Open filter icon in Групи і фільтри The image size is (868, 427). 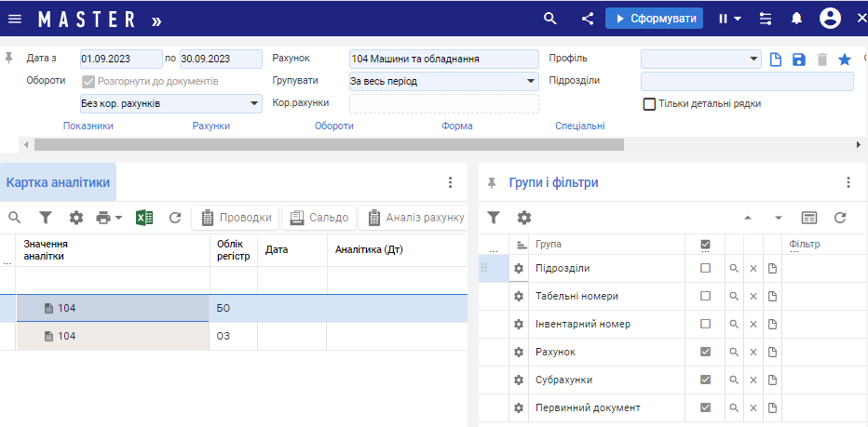[x=495, y=217]
